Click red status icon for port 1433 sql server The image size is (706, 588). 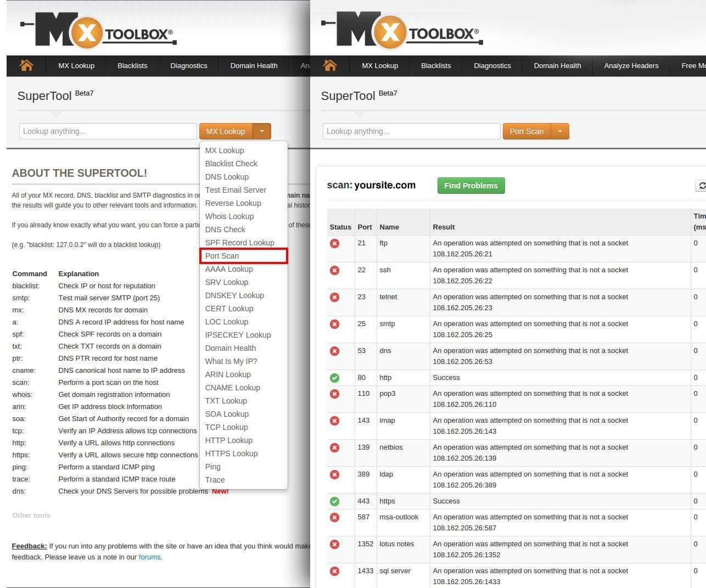click(x=334, y=571)
